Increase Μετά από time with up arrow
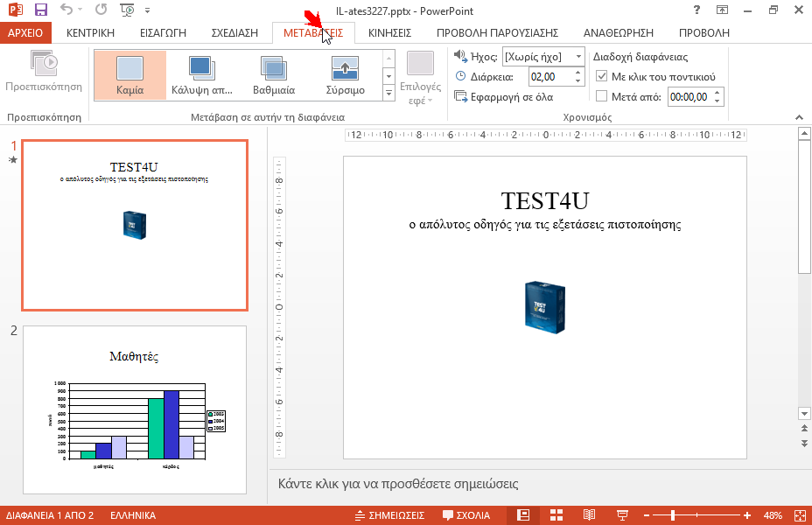This screenshot has width=812, height=525. tap(717, 94)
